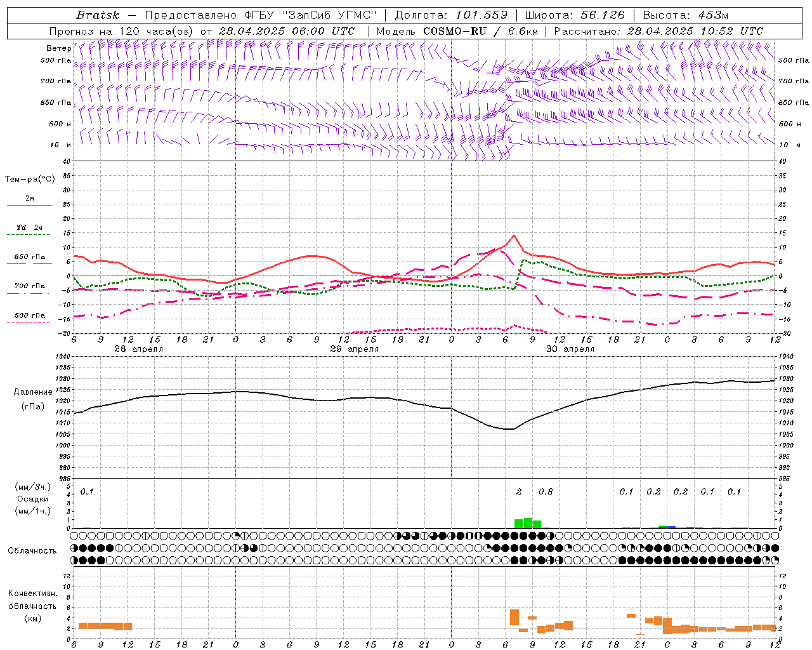The image size is (812, 650).
Task: Click the "Конвективн." convective cloud label
Action: 32,594
